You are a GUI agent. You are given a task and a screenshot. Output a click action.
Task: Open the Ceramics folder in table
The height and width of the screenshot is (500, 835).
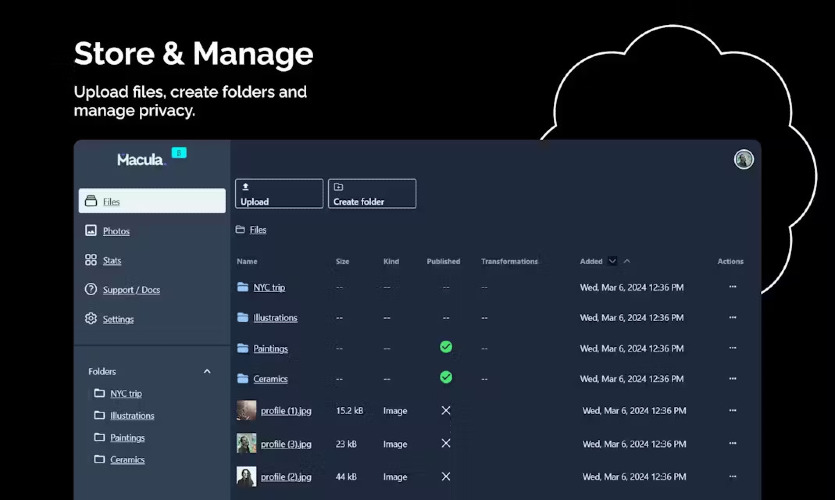271,379
